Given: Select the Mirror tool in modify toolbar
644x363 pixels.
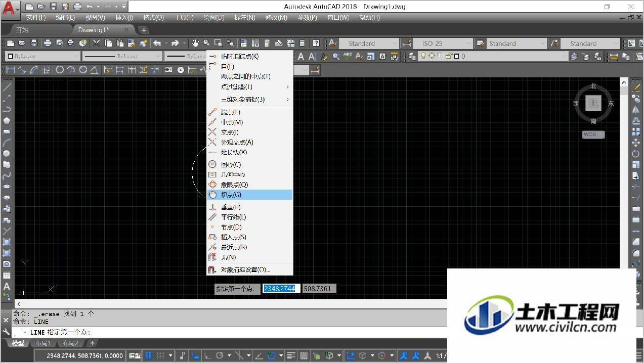Looking at the screenshot, I should pyautogui.click(x=636, y=110).
